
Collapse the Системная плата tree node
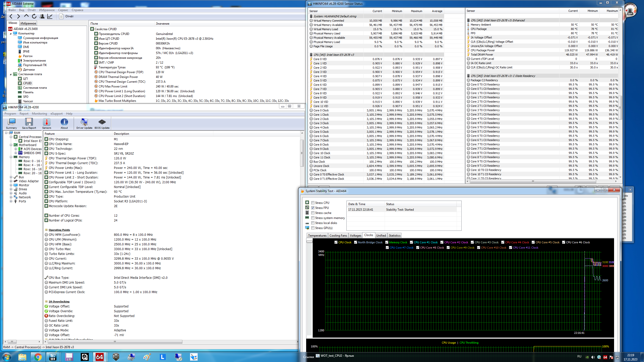click(11, 74)
